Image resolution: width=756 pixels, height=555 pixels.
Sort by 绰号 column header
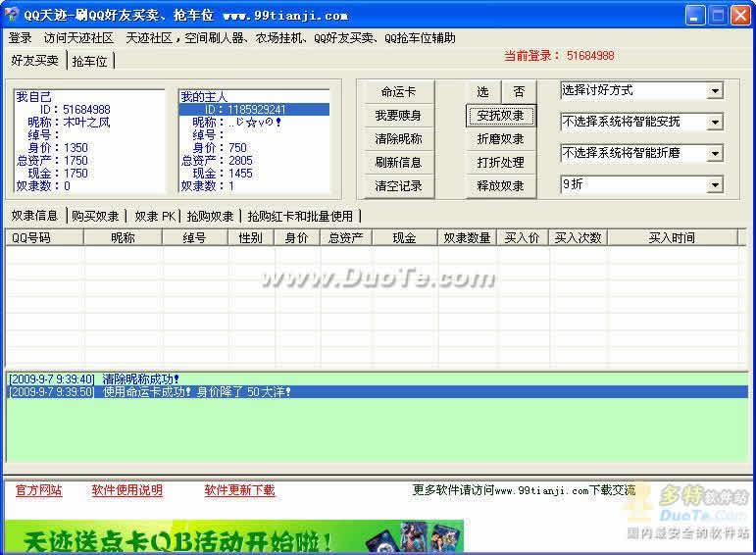tap(195, 237)
